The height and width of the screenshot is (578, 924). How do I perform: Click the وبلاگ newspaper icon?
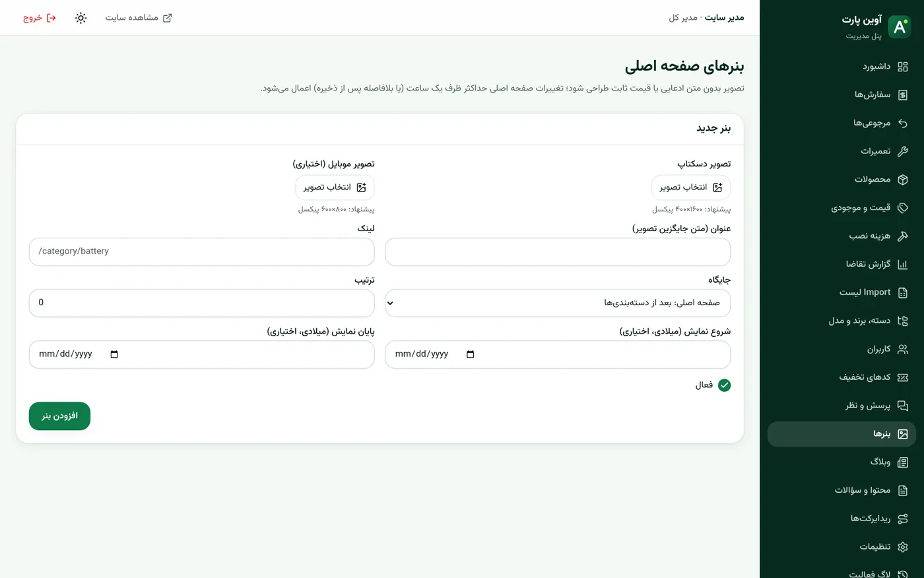click(x=903, y=462)
